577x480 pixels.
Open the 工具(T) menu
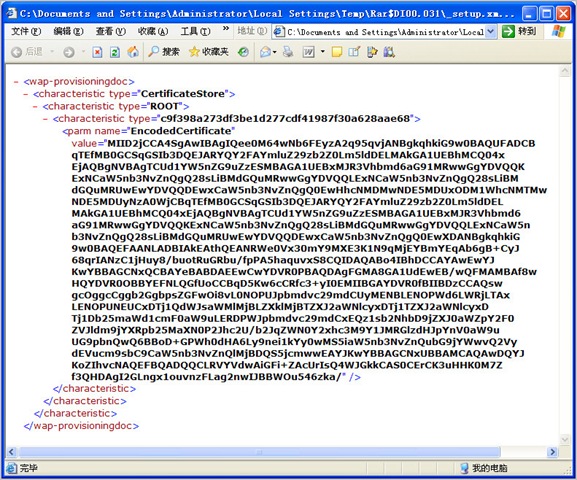[195, 32]
